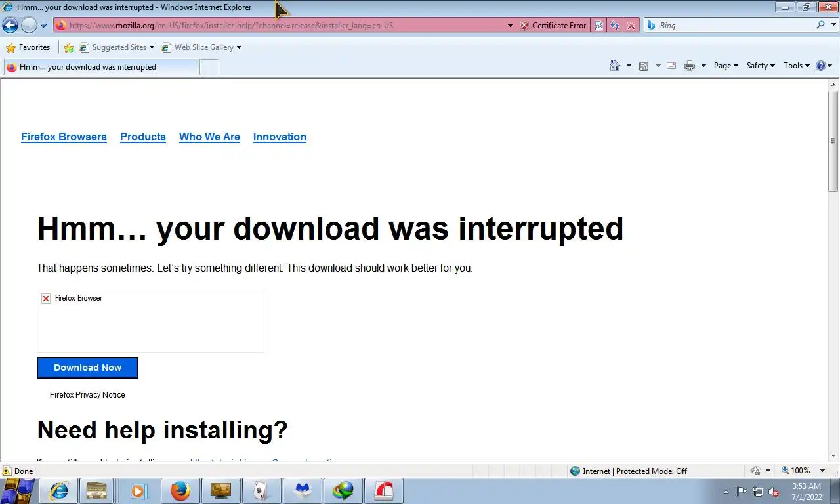This screenshot has width=840, height=504.
Task: Open a new blank tab
Action: tap(209, 67)
